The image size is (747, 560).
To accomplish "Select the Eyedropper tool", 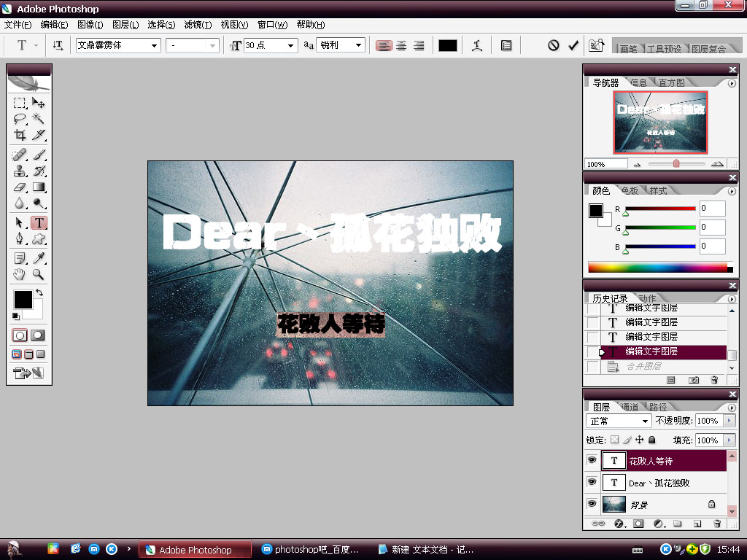I will tap(39, 258).
